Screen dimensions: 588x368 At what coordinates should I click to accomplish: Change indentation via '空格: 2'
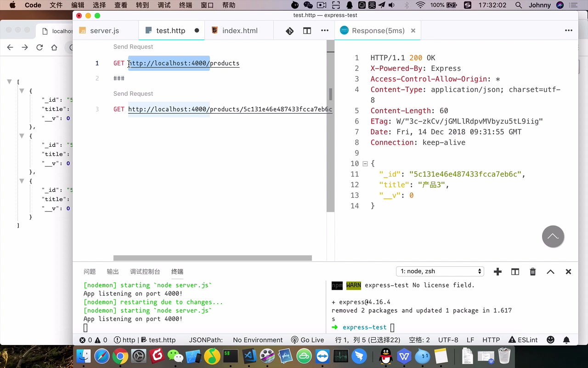(419, 340)
